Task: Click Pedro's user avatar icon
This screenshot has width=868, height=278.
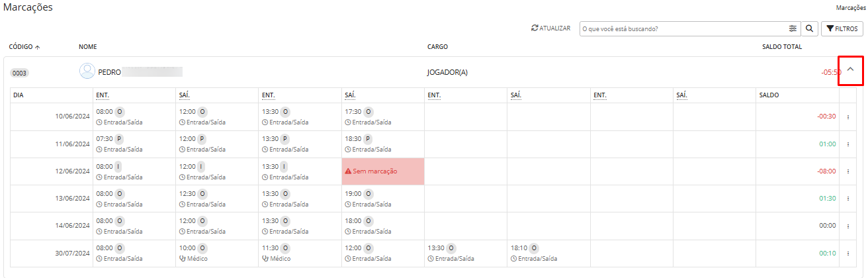Action: 87,71
